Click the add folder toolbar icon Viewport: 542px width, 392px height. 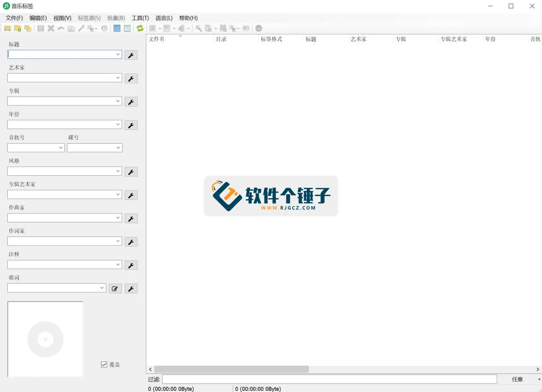[x=18, y=28]
